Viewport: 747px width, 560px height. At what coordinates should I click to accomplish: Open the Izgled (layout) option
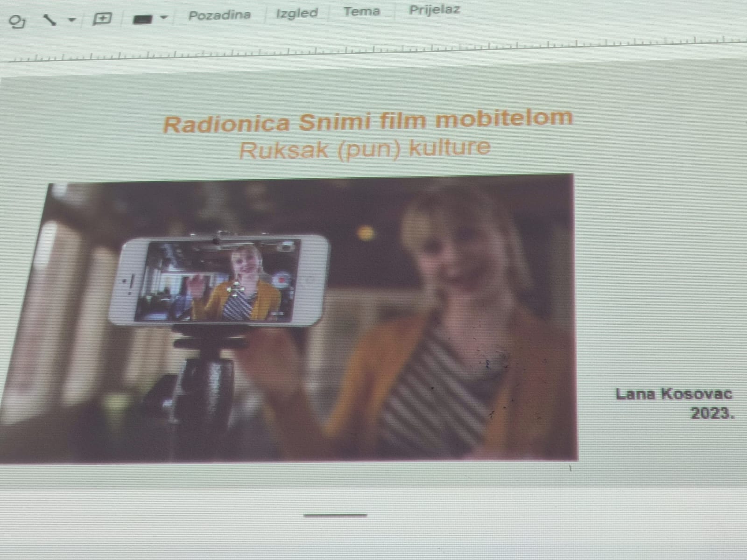[x=296, y=13]
